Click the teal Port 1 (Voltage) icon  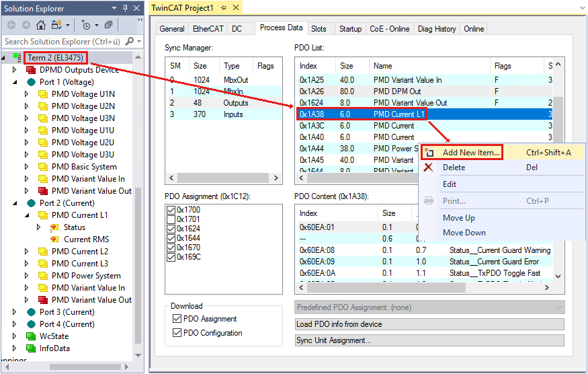pyautogui.click(x=31, y=82)
